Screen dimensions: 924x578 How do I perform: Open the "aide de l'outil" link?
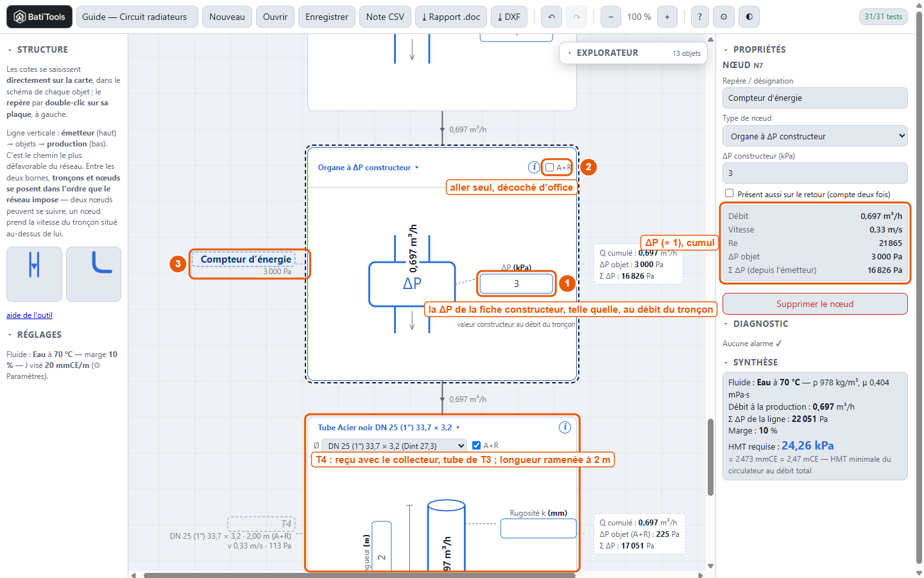[x=30, y=315]
